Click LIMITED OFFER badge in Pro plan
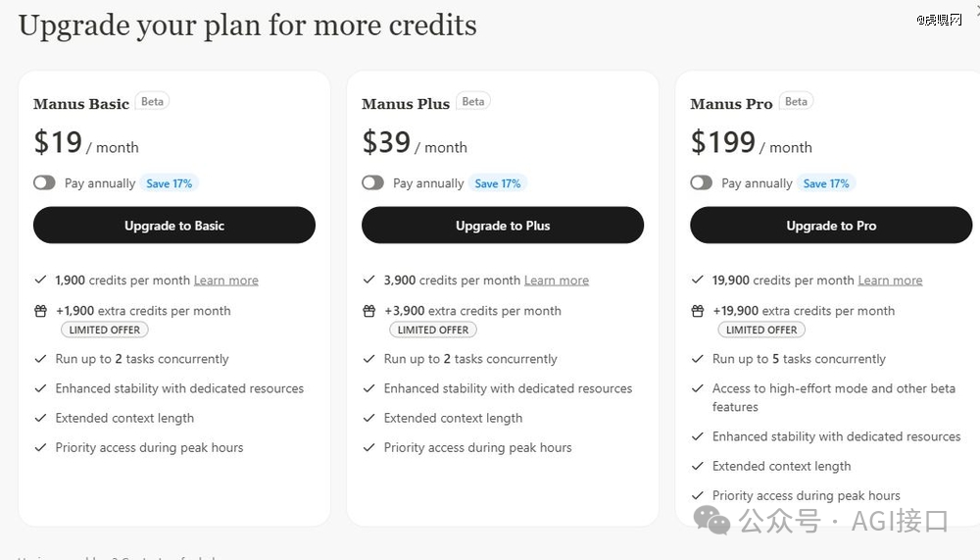 pyautogui.click(x=761, y=330)
